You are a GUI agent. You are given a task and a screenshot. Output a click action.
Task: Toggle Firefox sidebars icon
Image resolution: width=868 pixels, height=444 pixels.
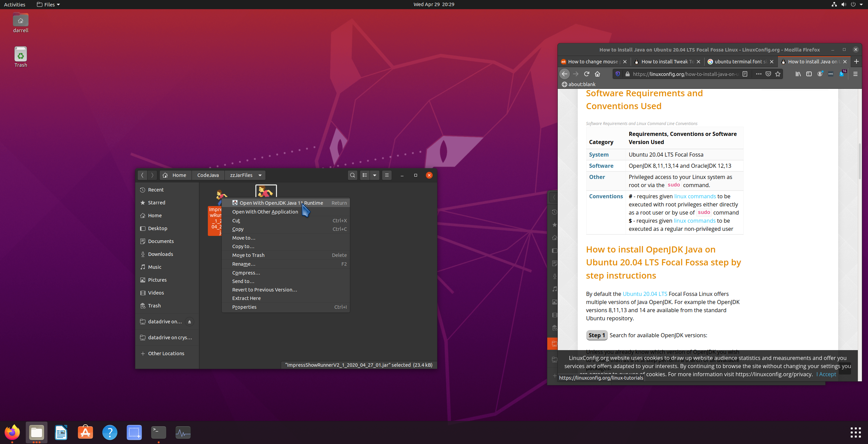coord(809,74)
